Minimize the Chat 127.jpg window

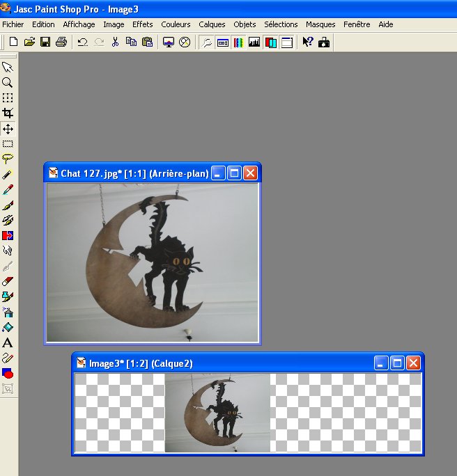[x=218, y=173]
